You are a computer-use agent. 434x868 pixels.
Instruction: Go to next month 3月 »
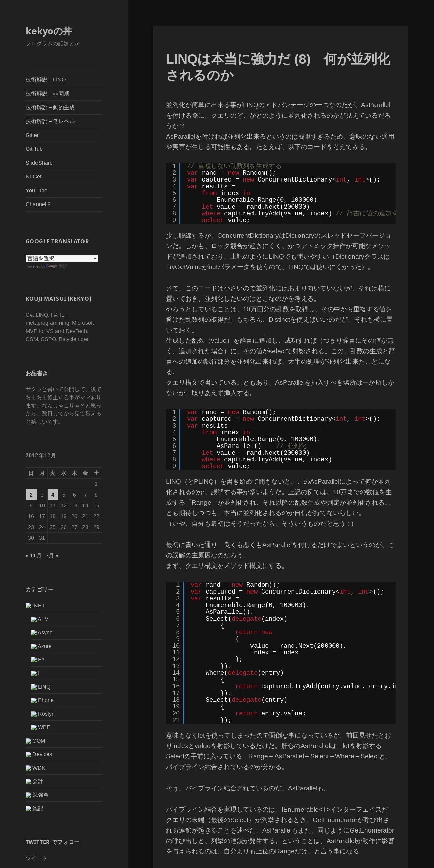coord(52,556)
